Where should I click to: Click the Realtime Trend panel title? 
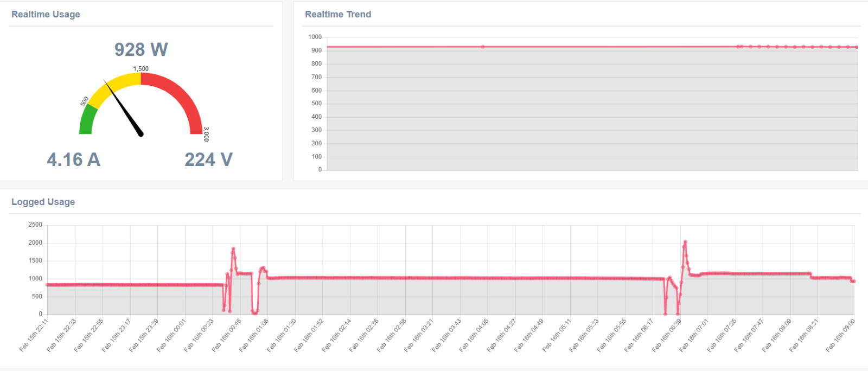click(338, 14)
